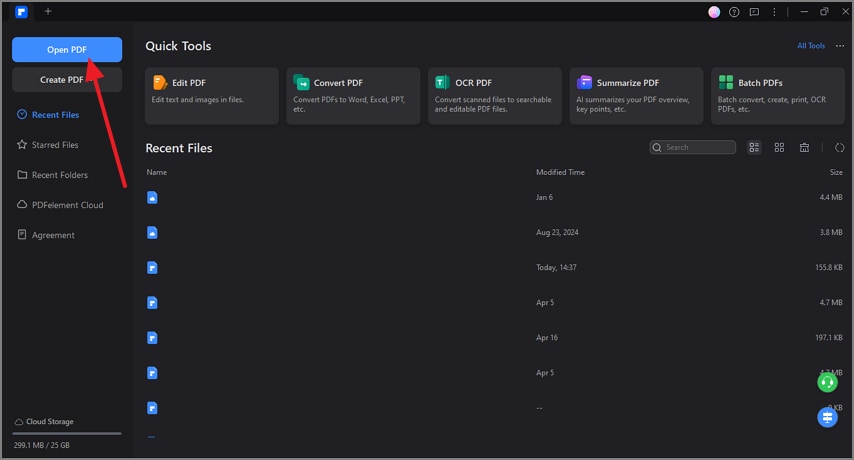Refresh the recent files list
Image resolution: width=854 pixels, height=460 pixels.
(839, 148)
